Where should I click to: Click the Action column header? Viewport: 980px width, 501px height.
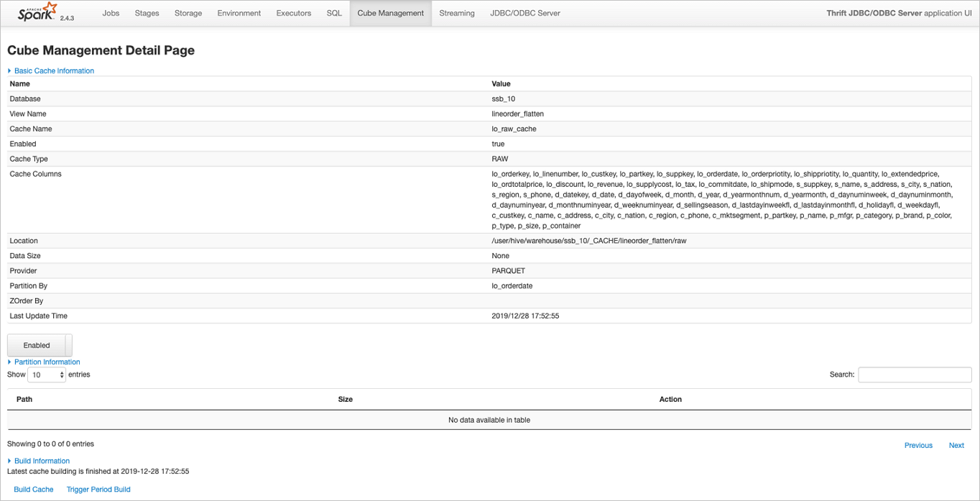(x=670, y=399)
